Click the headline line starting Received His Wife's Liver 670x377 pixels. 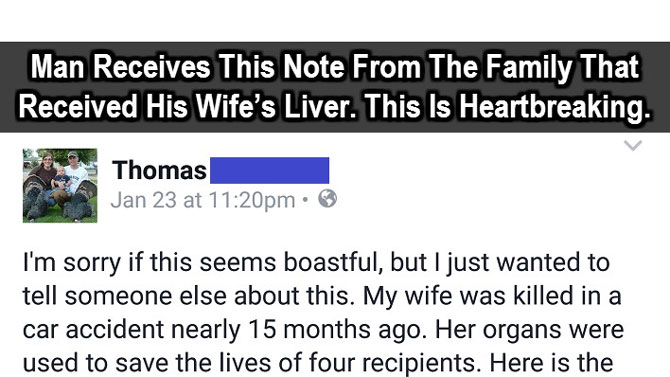(335, 106)
